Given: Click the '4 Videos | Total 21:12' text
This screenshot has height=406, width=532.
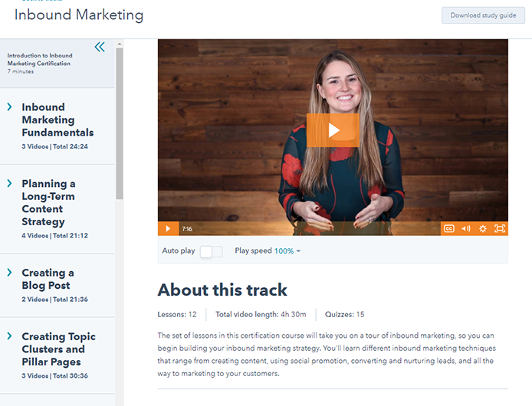Looking at the screenshot, I should click(x=55, y=235).
